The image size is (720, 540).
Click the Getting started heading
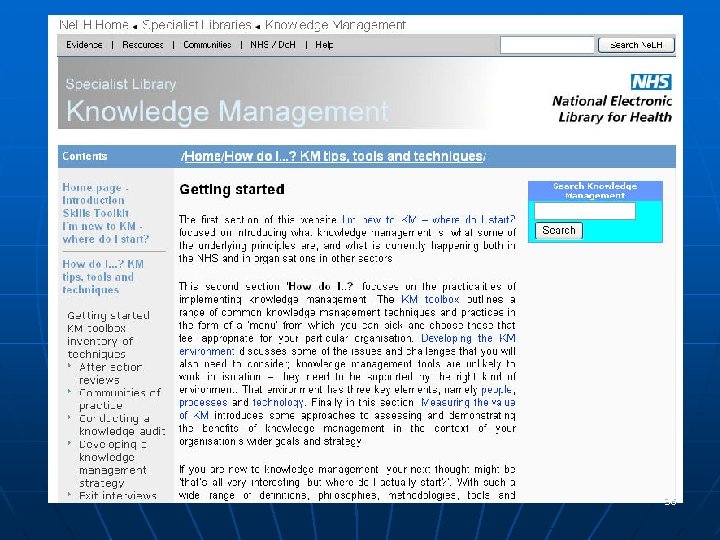coord(232,189)
